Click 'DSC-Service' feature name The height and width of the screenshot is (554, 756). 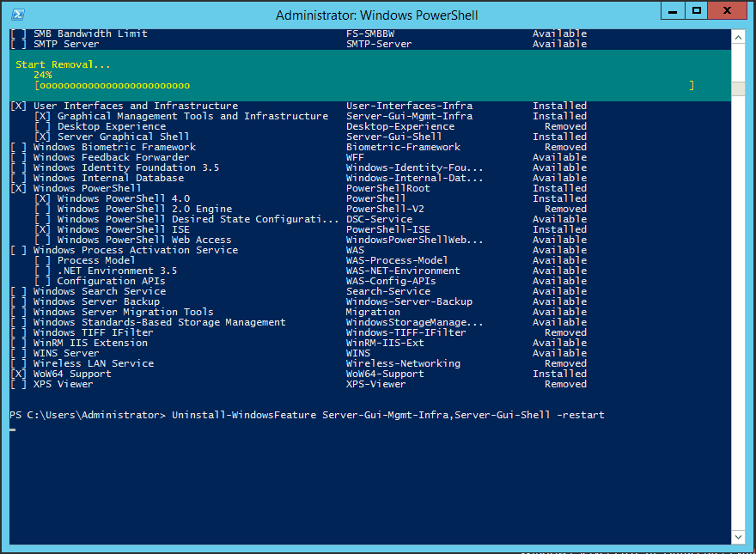click(380, 219)
